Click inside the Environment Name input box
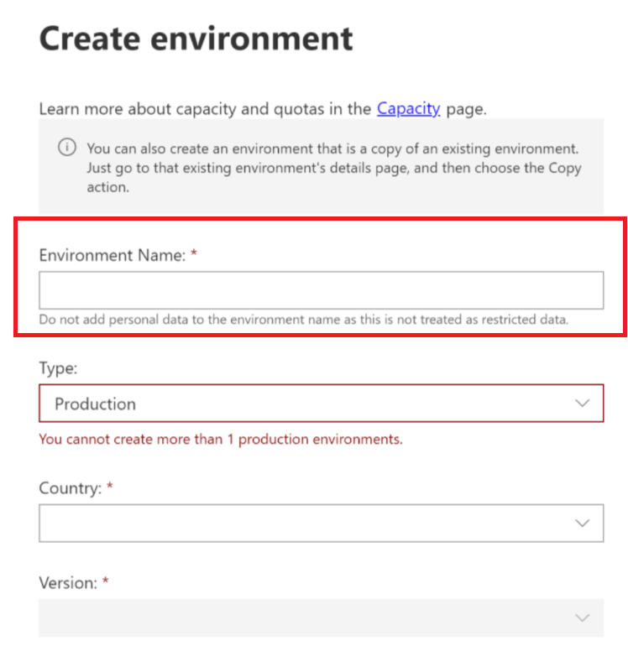Image resolution: width=628 pixels, height=672 pixels. [x=319, y=288]
